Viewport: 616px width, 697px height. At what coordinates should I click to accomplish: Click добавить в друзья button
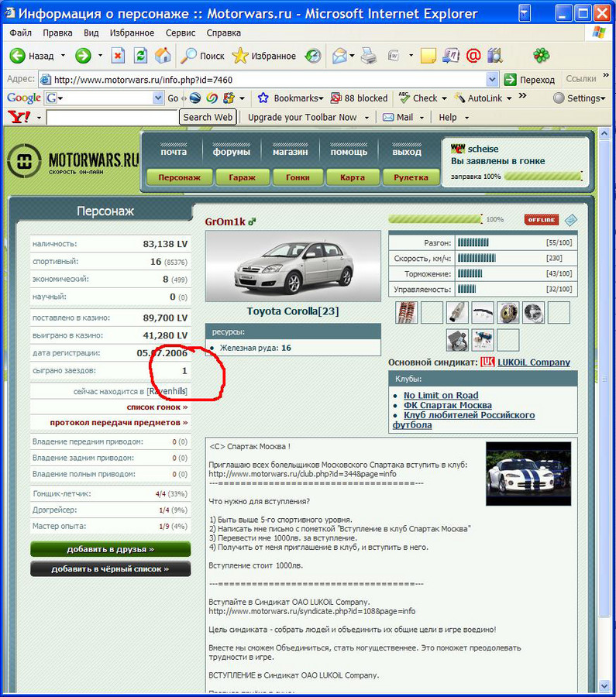(110, 549)
